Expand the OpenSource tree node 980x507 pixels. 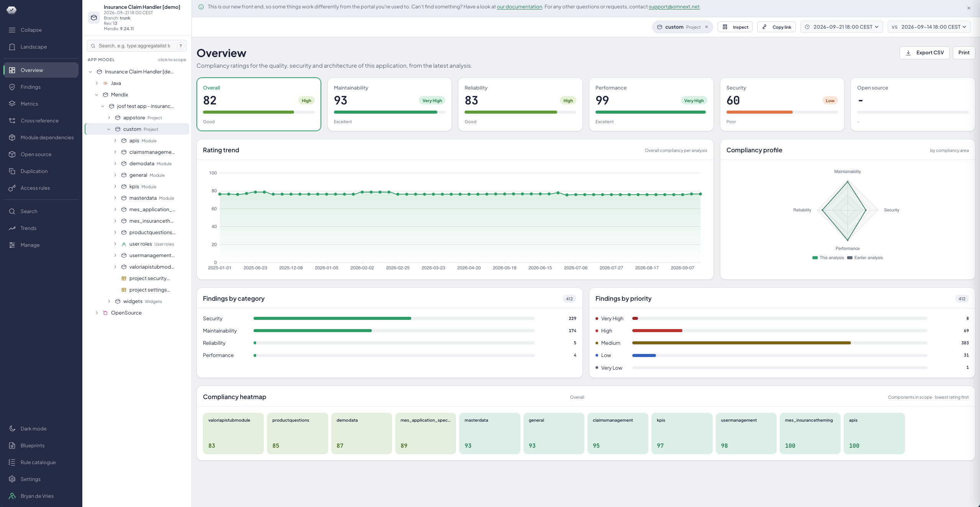[97, 313]
